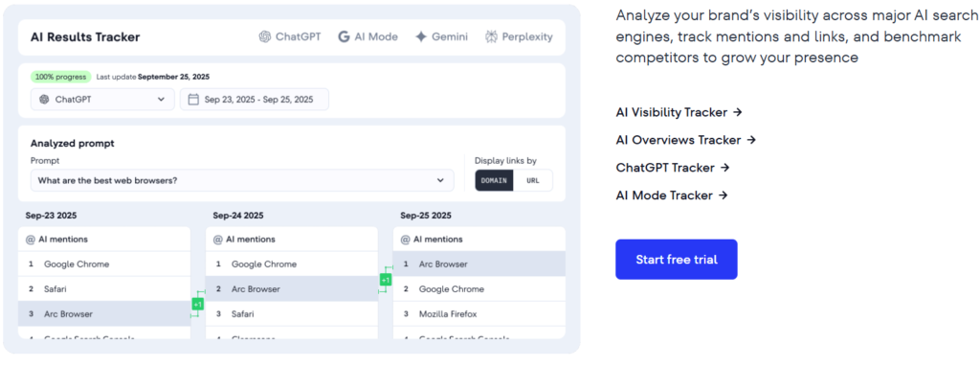The height and width of the screenshot is (367, 980).
Task: Click the calendar icon in date range
Action: [x=193, y=99]
